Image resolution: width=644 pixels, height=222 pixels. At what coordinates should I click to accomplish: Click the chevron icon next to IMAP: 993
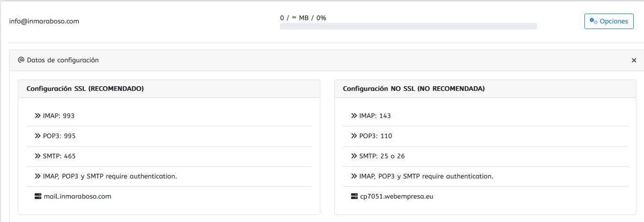point(38,116)
